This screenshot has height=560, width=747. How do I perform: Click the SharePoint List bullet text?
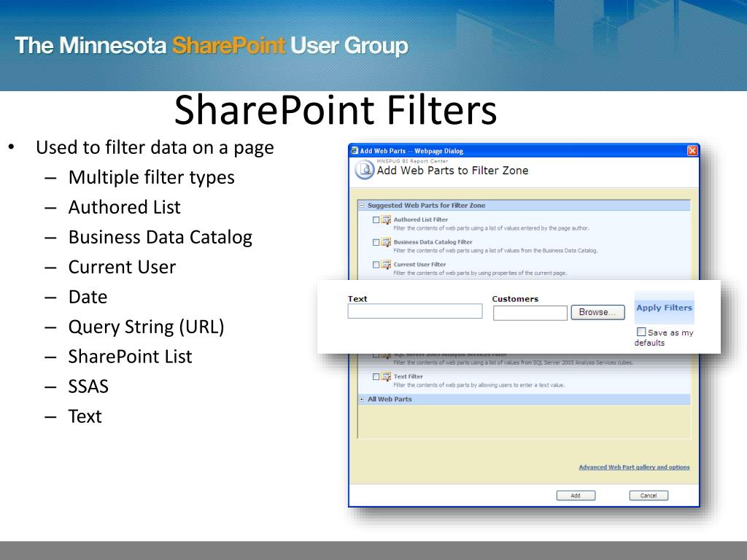130,357
